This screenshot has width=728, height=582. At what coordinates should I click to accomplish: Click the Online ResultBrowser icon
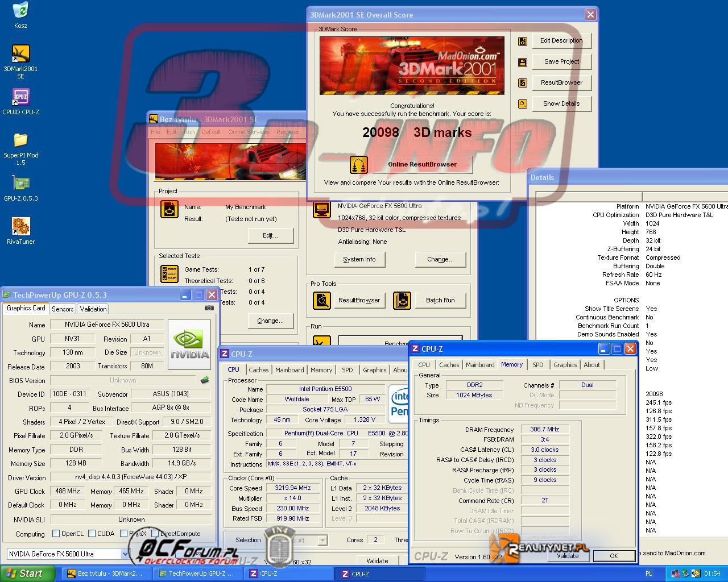(x=359, y=165)
